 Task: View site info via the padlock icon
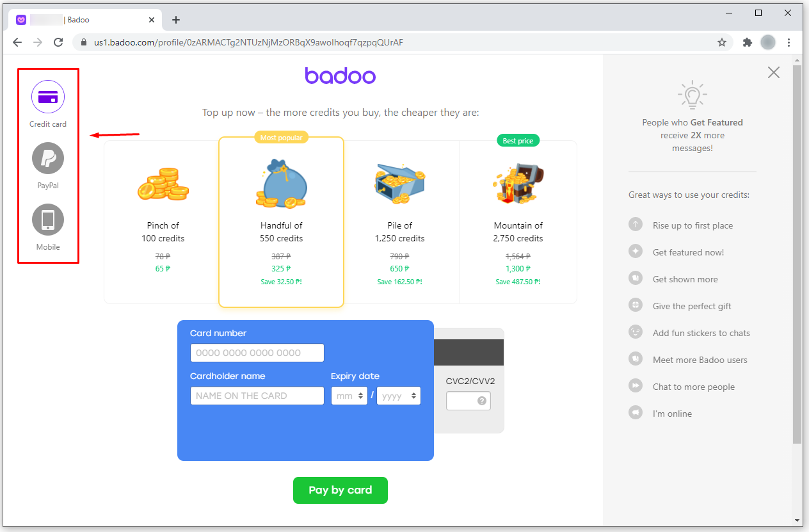(83, 43)
